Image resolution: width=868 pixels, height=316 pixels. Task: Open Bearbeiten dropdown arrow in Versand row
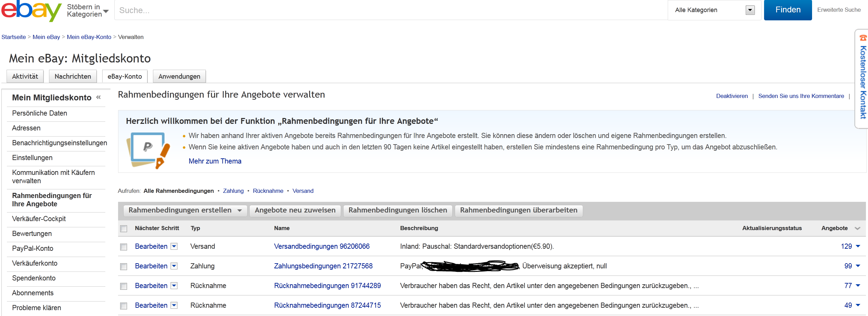pyautogui.click(x=174, y=246)
